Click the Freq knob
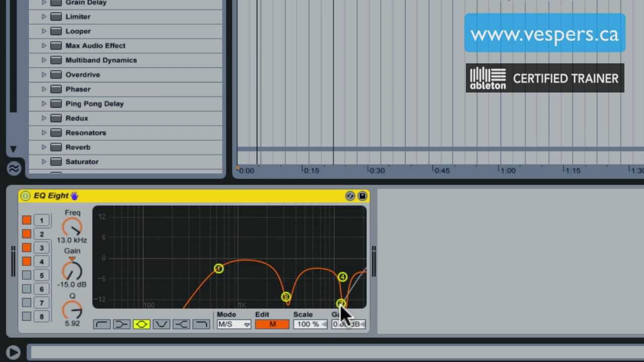 tap(72, 227)
